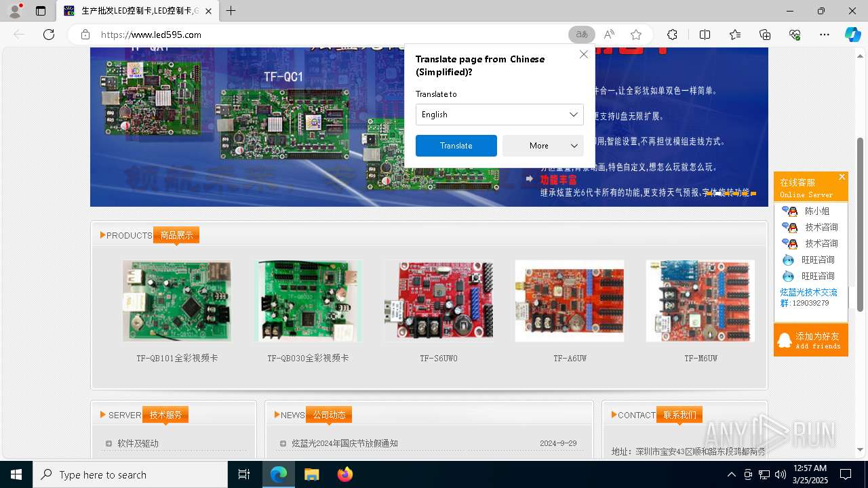The image size is (868, 488).
Task: Open TF-QB101 product thumbnail
Action: [x=177, y=301]
